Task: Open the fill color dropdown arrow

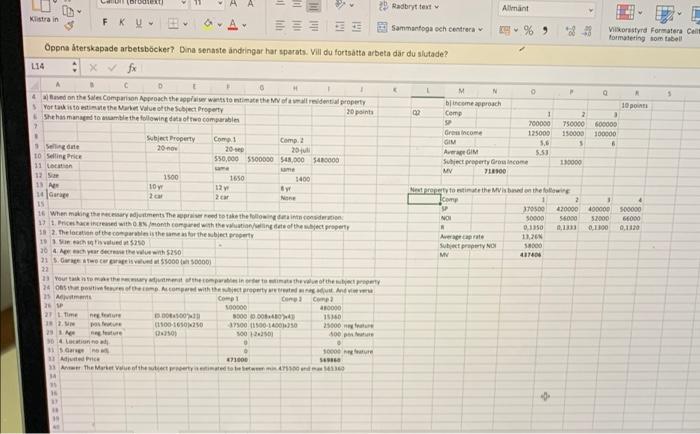Action: click(x=220, y=25)
